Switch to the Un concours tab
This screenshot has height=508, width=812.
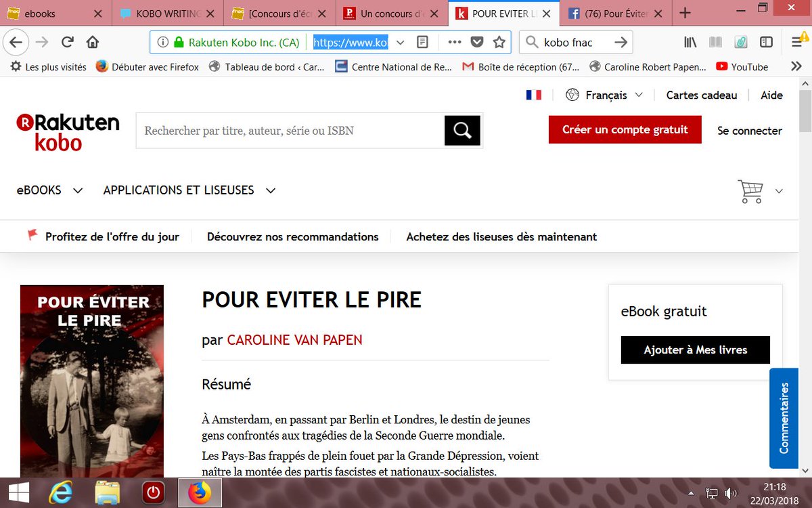click(x=392, y=13)
